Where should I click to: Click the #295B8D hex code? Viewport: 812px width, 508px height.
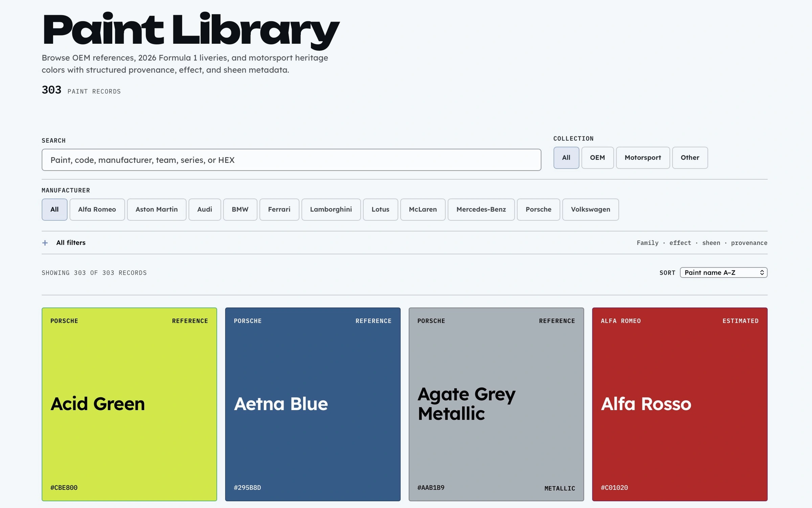[x=247, y=488]
